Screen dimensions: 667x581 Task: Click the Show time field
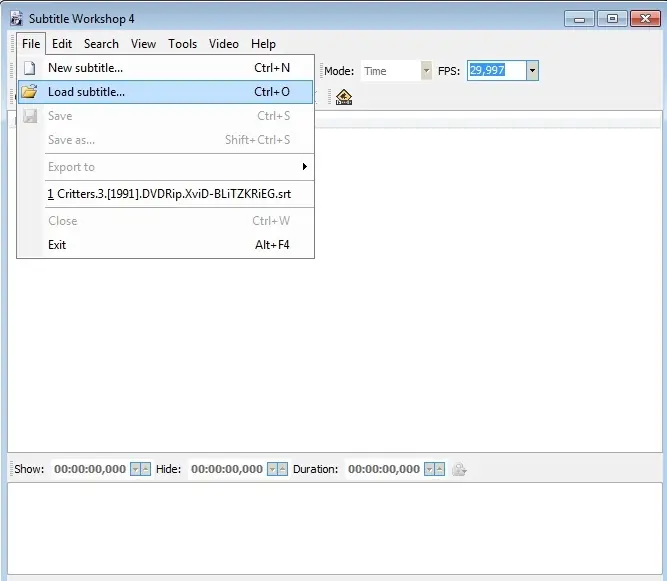[x=90, y=469]
